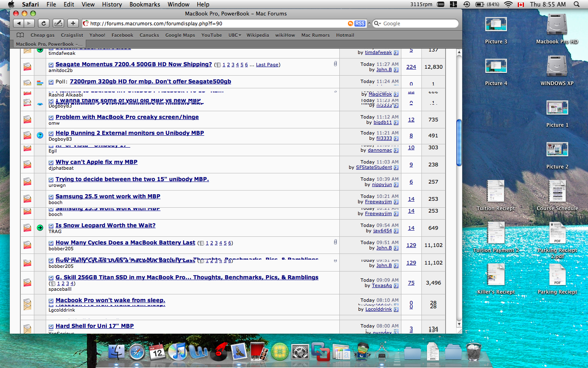Open the Window menu
This screenshot has width=588, height=368.
tap(178, 4)
